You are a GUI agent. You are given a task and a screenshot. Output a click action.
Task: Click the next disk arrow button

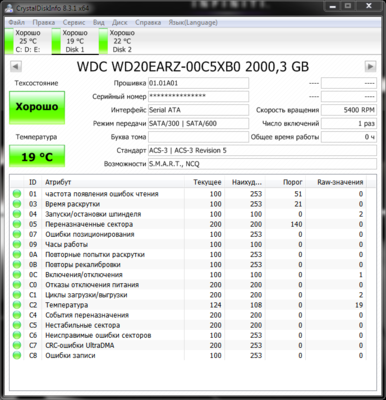point(370,66)
